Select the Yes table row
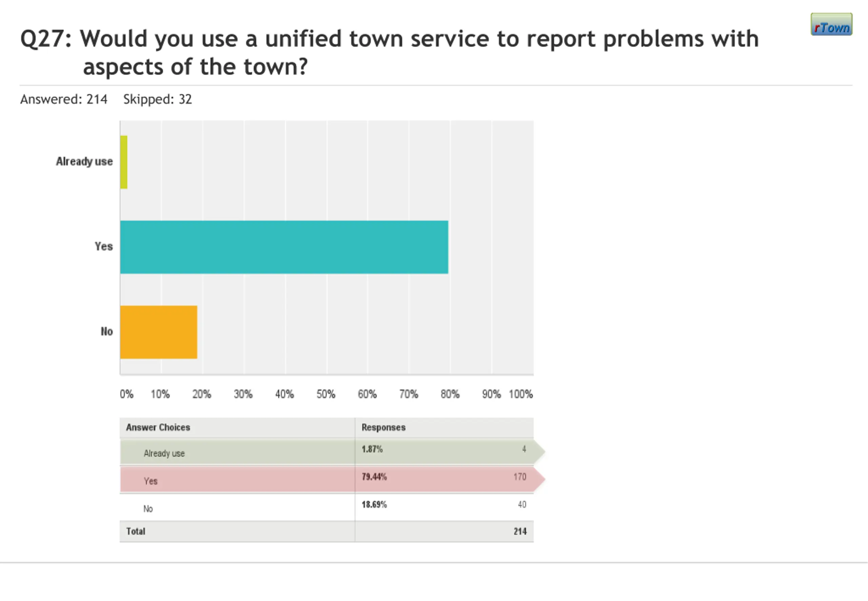Image resolution: width=868 pixels, height=601 pixels. pyautogui.click(x=327, y=480)
